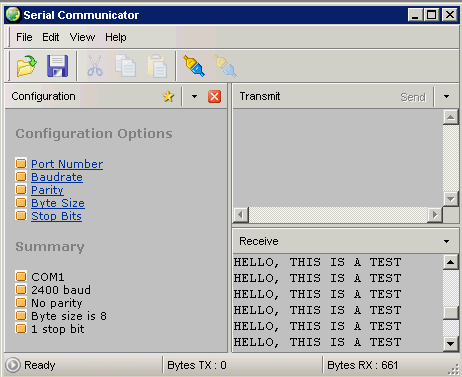462x377 pixels.
Task: Click the round Ready status icon
Action: click(x=13, y=365)
